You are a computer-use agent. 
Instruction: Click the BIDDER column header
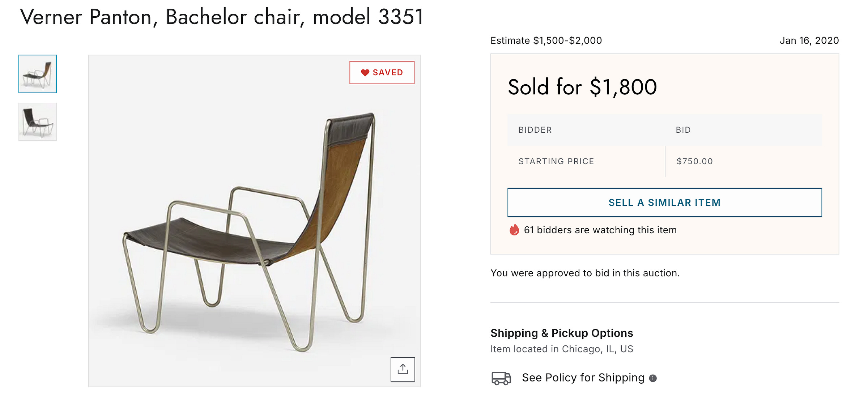tap(535, 130)
